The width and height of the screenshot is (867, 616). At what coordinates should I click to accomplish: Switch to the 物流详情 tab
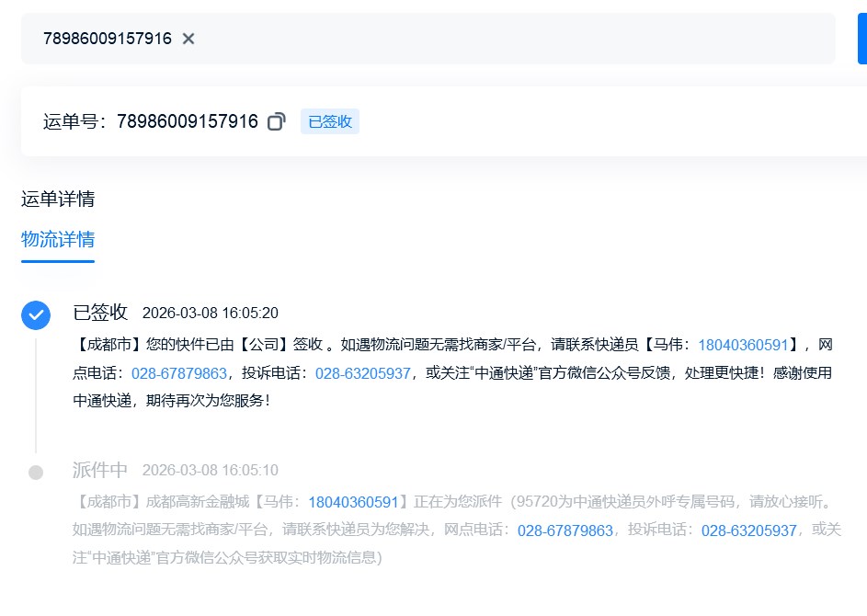[58, 240]
